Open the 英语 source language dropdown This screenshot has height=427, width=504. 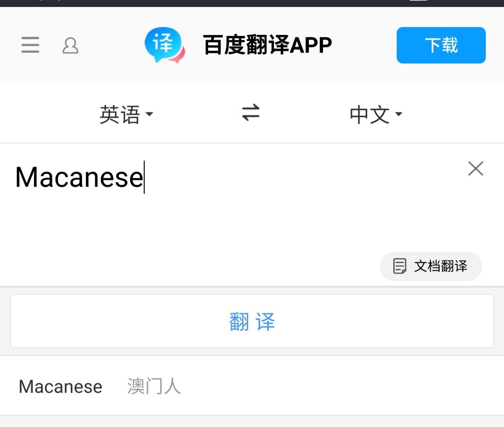point(126,114)
